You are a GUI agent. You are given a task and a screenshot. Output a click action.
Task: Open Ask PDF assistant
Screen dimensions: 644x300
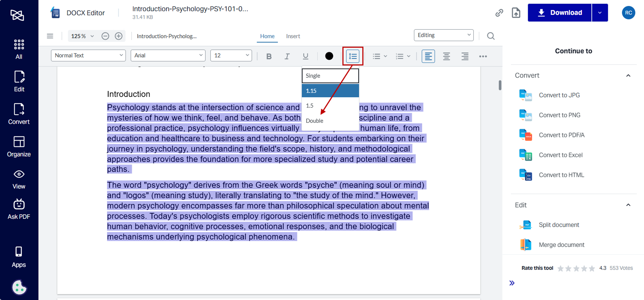19,209
